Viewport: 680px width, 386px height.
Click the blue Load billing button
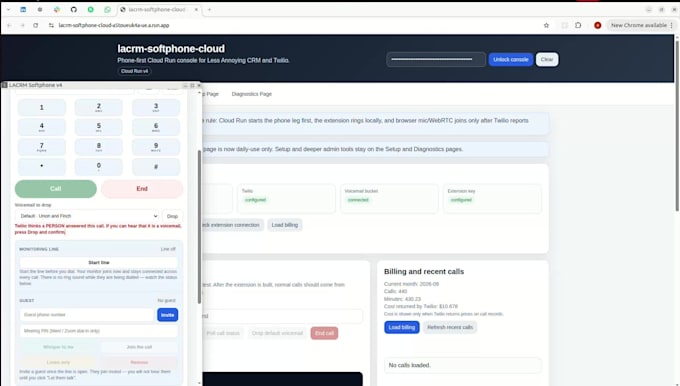[x=402, y=327]
